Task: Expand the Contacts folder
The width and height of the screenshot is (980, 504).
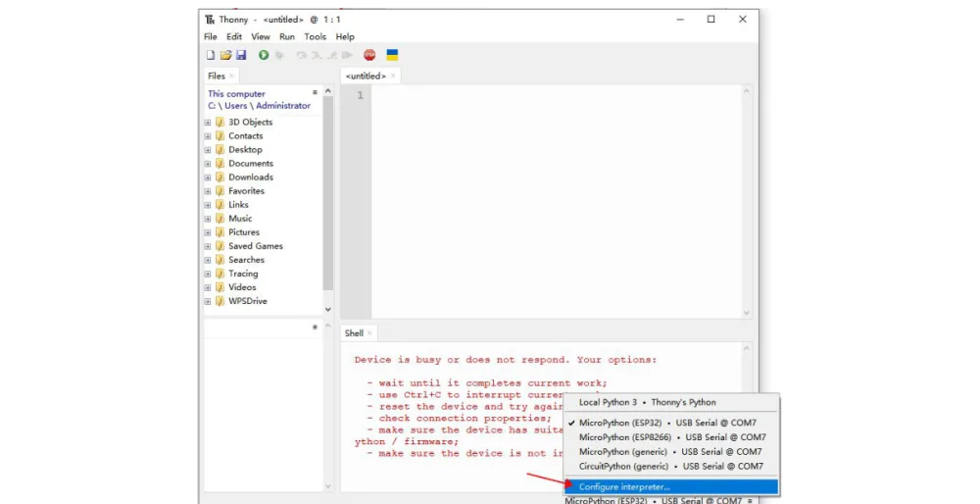Action: click(208, 135)
